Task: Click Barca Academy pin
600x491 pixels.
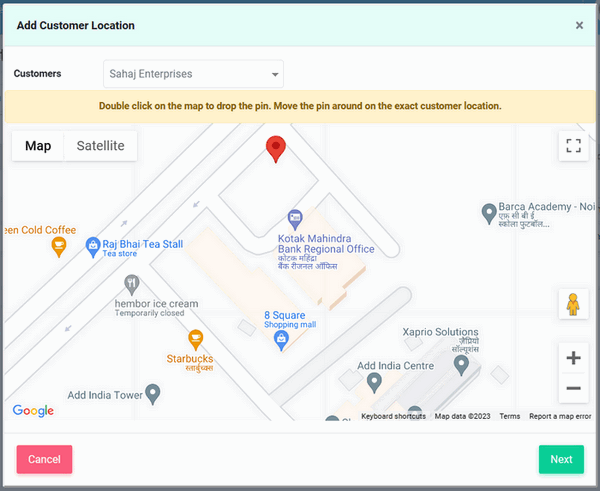Action: 489,213
